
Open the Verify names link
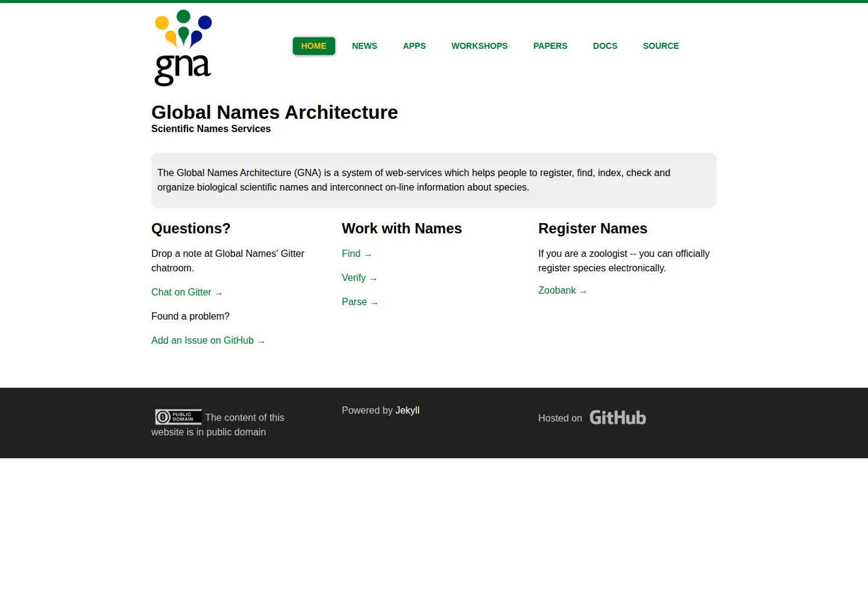359,278
